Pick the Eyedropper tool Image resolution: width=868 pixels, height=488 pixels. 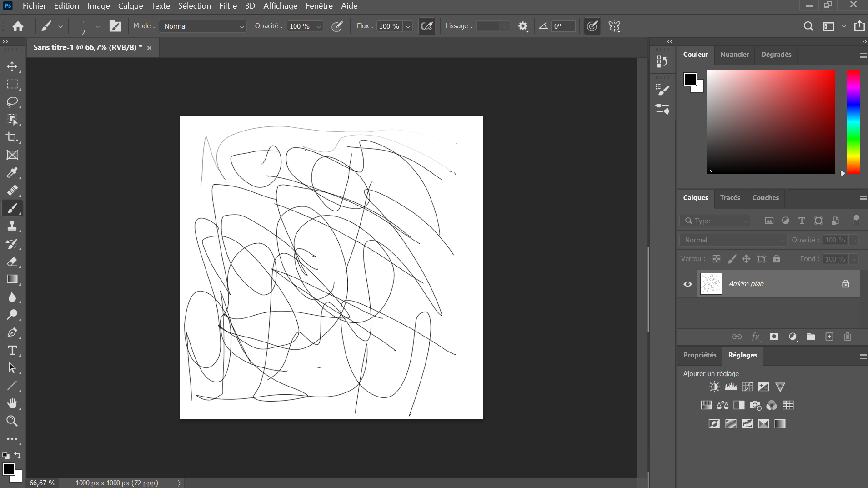pos(12,173)
